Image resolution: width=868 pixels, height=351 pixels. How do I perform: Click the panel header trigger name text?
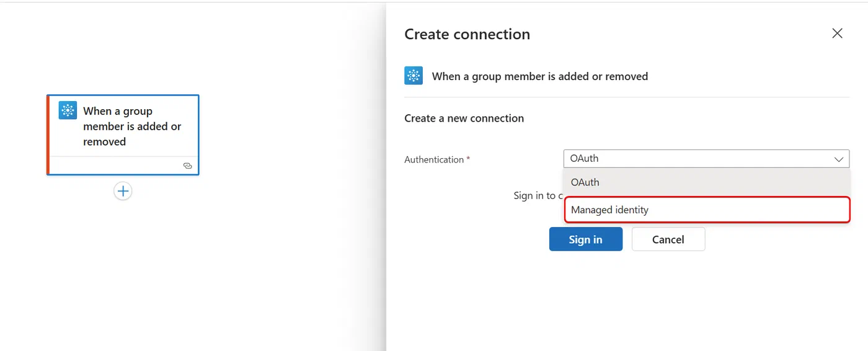(x=540, y=76)
